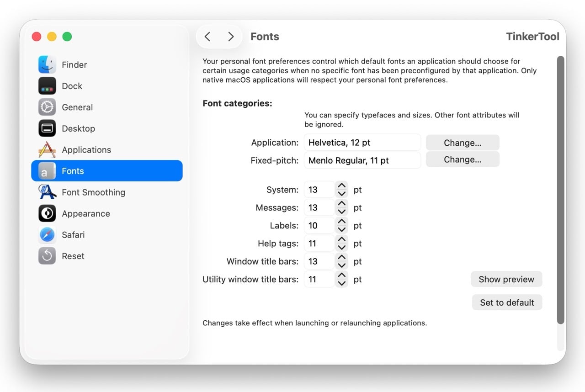
Task: Increase Labels font size with up arrow
Action: pyautogui.click(x=341, y=222)
